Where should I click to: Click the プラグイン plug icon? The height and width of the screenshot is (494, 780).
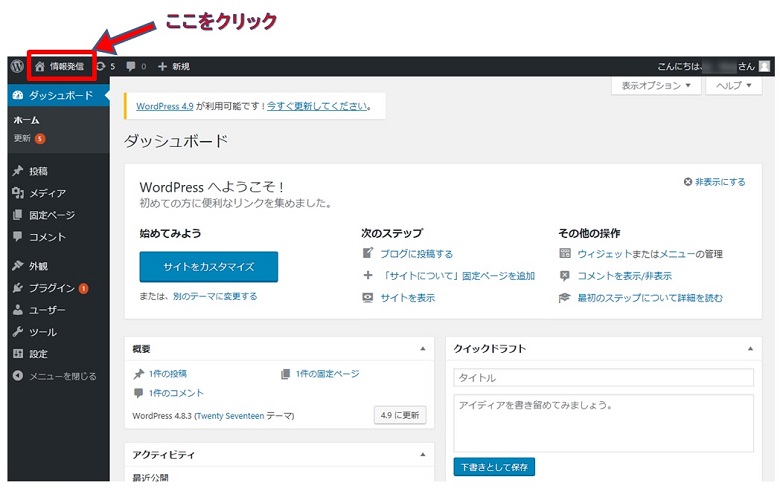pos(18,288)
